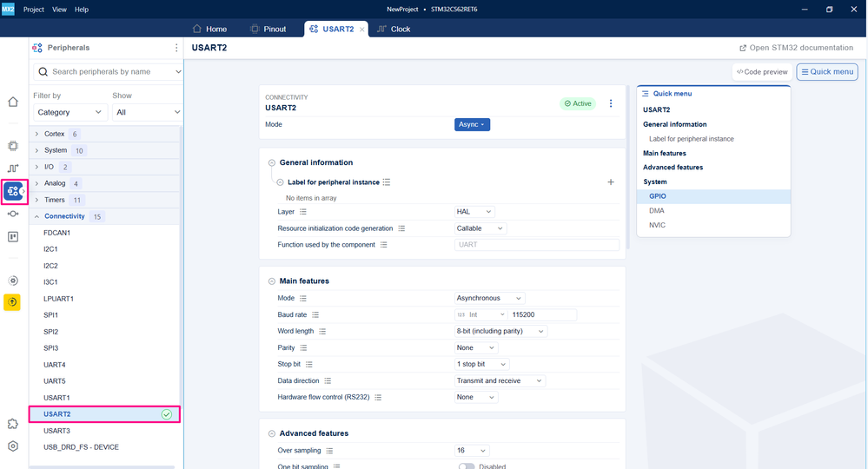
Task: Click the USART2 green enabled check mark
Action: pyautogui.click(x=167, y=414)
